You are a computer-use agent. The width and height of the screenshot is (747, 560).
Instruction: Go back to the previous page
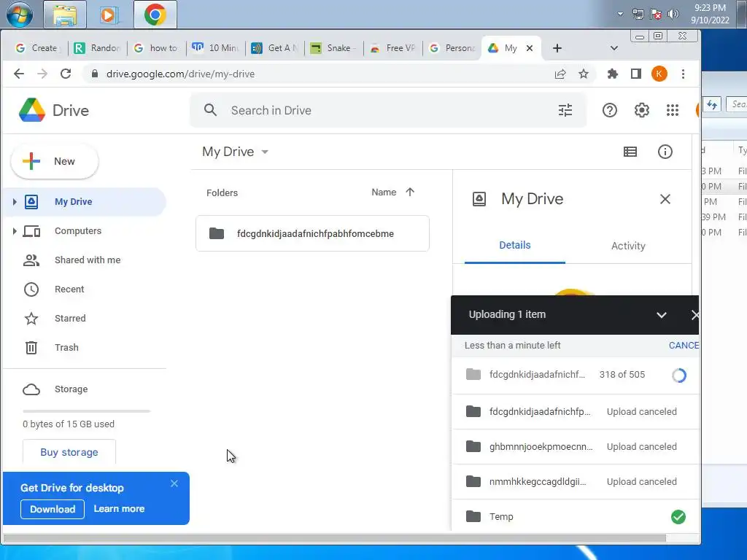click(x=19, y=74)
